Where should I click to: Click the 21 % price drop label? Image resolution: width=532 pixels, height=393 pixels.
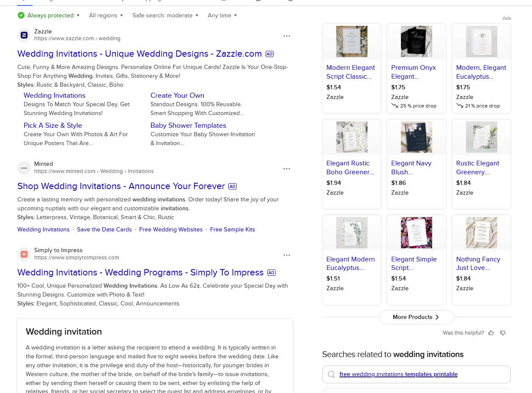(x=478, y=106)
